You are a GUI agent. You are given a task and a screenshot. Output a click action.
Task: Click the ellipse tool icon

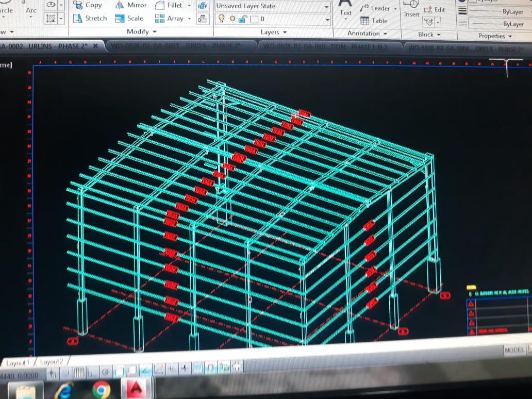click(51, 5)
